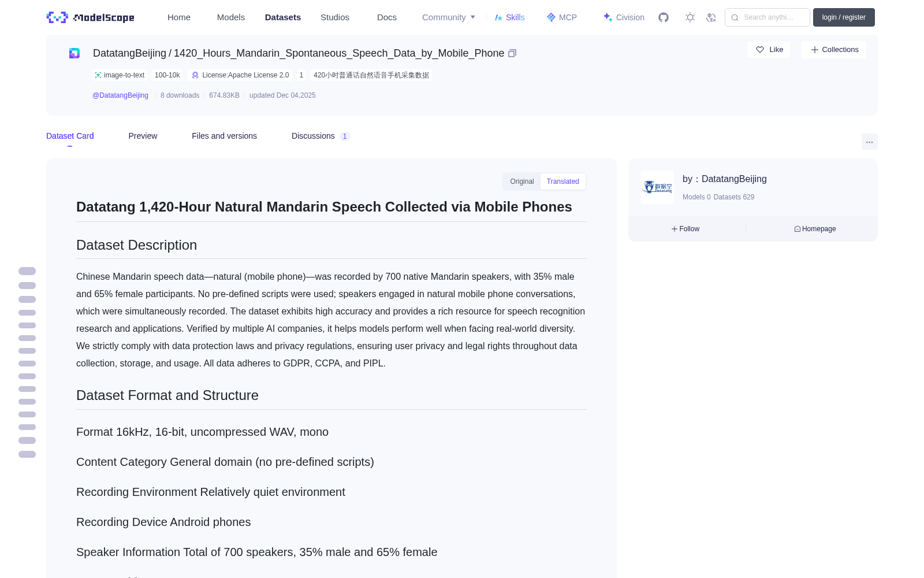Follow DatatangBeijing

[685, 229]
